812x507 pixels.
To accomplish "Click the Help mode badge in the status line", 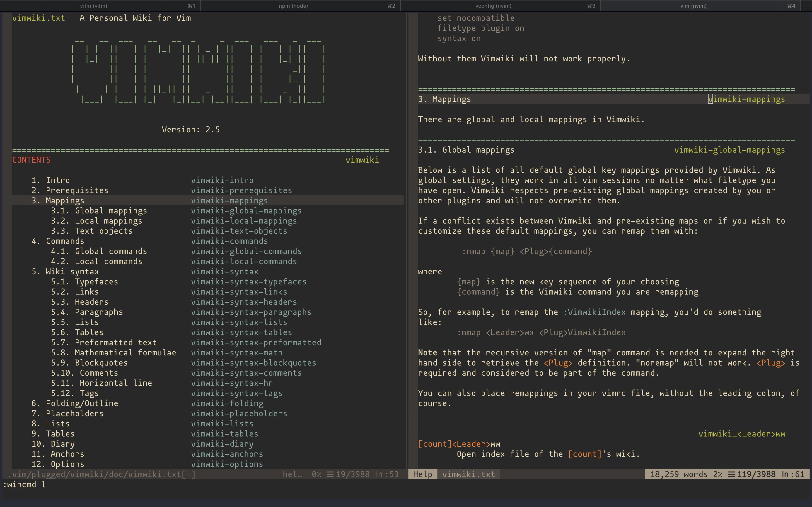I will 422,474.
